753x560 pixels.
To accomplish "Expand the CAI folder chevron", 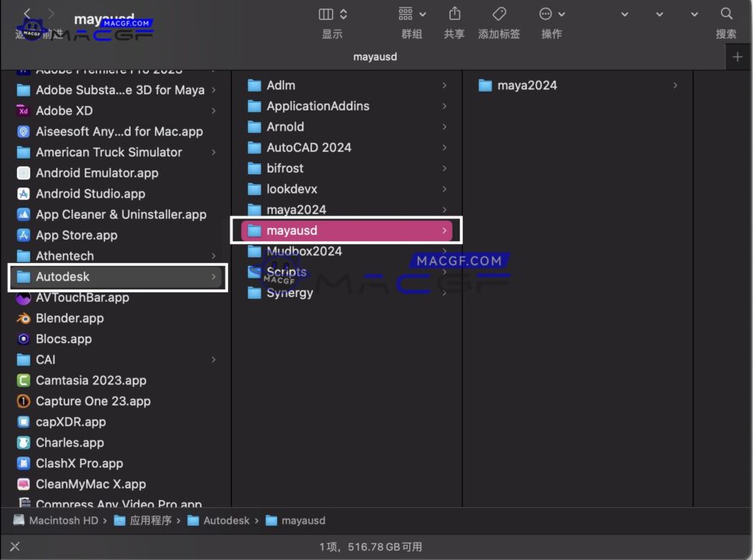I will [213, 359].
